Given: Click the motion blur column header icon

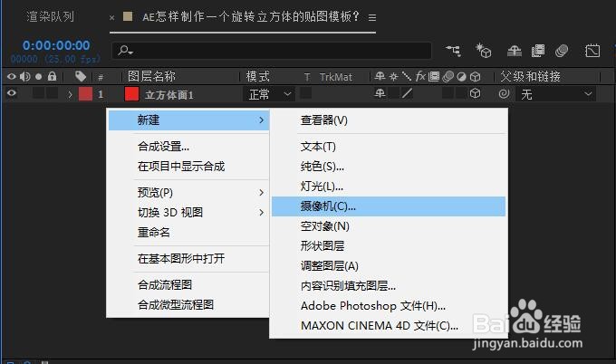Looking at the screenshot, I should (448, 76).
